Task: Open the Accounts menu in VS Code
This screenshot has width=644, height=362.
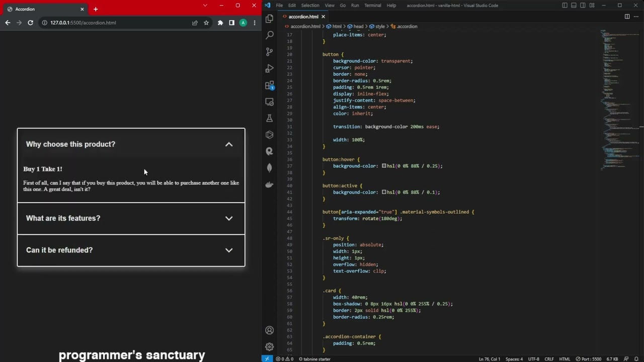Action: tap(270, 330)
